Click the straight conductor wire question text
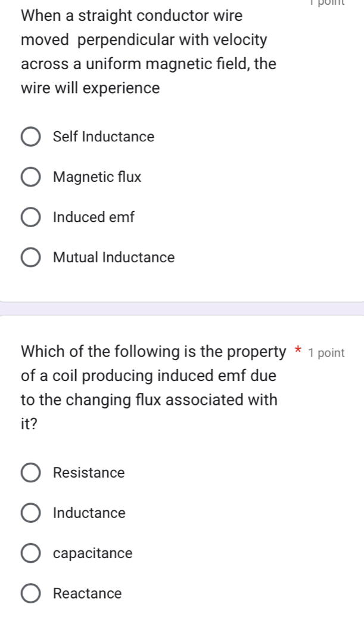The image size is (364, 626). (144, 52)
